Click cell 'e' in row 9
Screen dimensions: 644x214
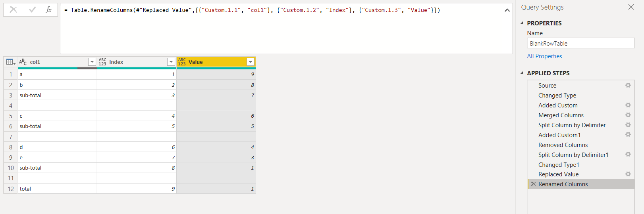[58, 157]
